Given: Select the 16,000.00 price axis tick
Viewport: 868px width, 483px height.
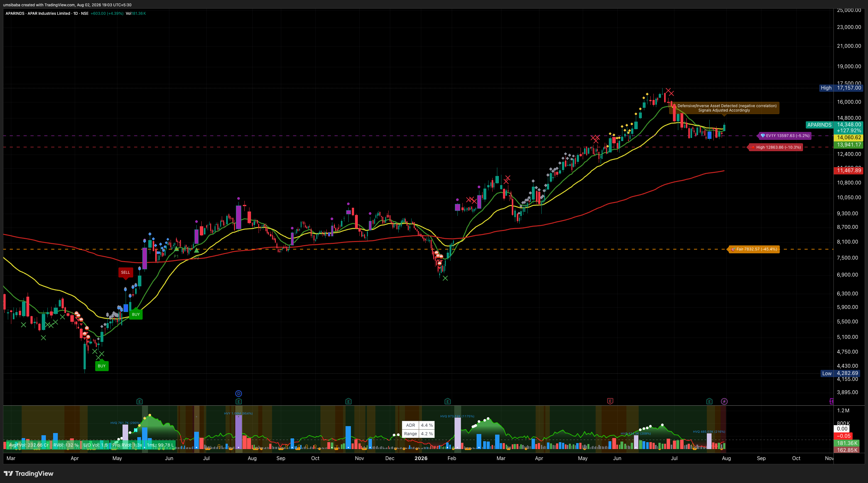Looking at the screenshot, I should [849, 102].
